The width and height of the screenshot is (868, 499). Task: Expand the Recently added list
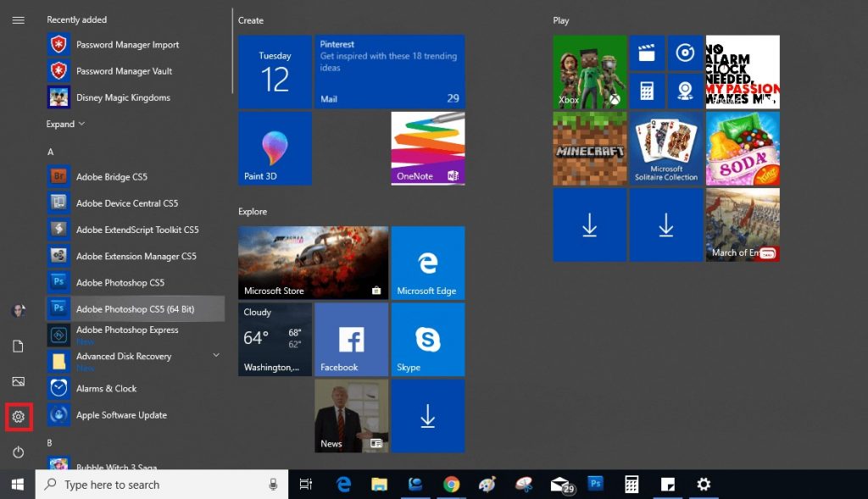65,124
